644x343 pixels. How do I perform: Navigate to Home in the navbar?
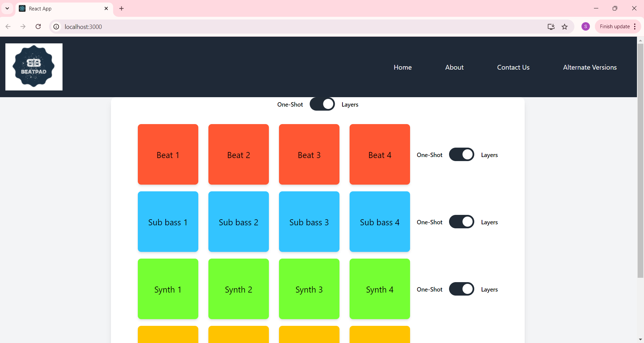[x=403, y=67]
